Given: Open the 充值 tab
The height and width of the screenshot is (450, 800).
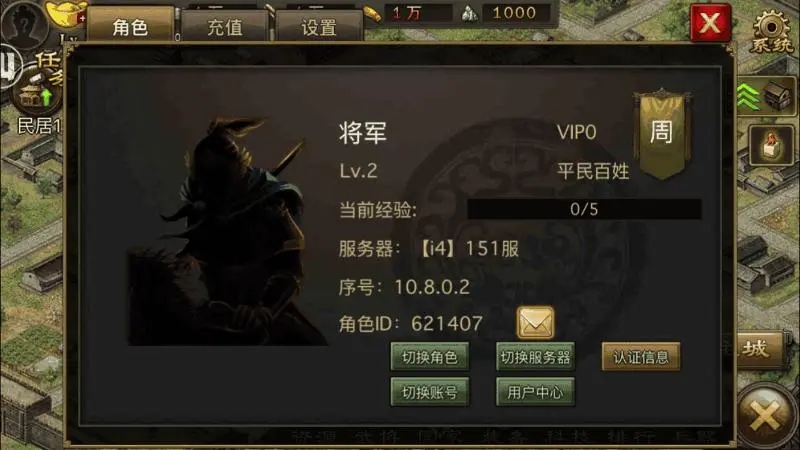Looking at the screenshot, I should (x=225, y=27).
